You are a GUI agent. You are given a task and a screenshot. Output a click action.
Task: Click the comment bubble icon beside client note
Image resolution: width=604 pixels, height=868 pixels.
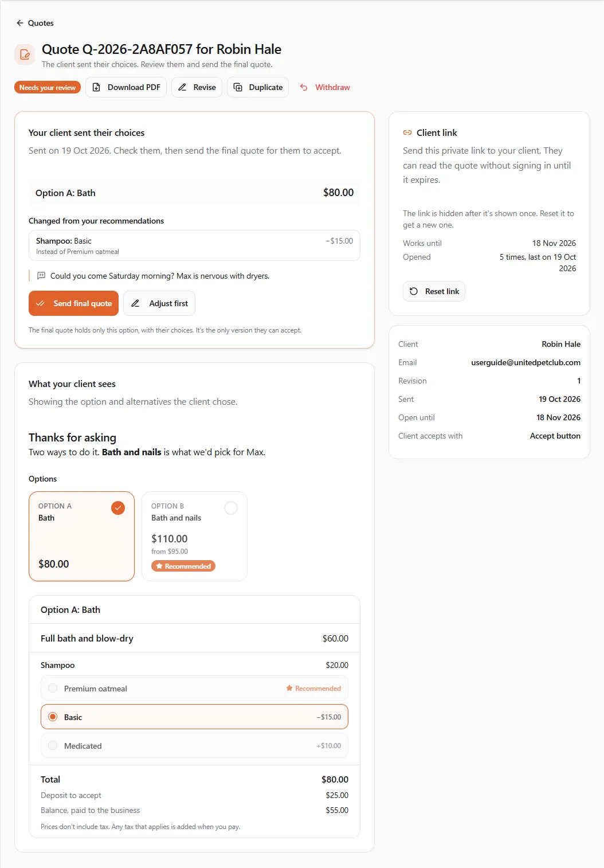(41, 276)
